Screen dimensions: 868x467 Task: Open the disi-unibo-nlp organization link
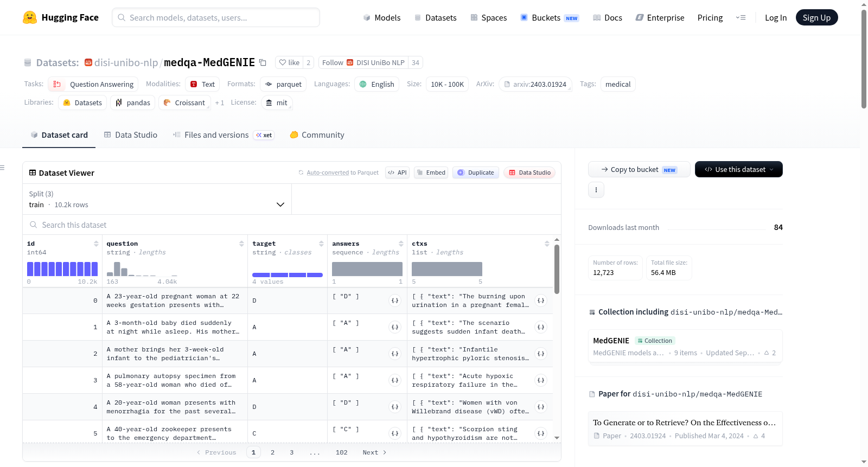point(126,62)
